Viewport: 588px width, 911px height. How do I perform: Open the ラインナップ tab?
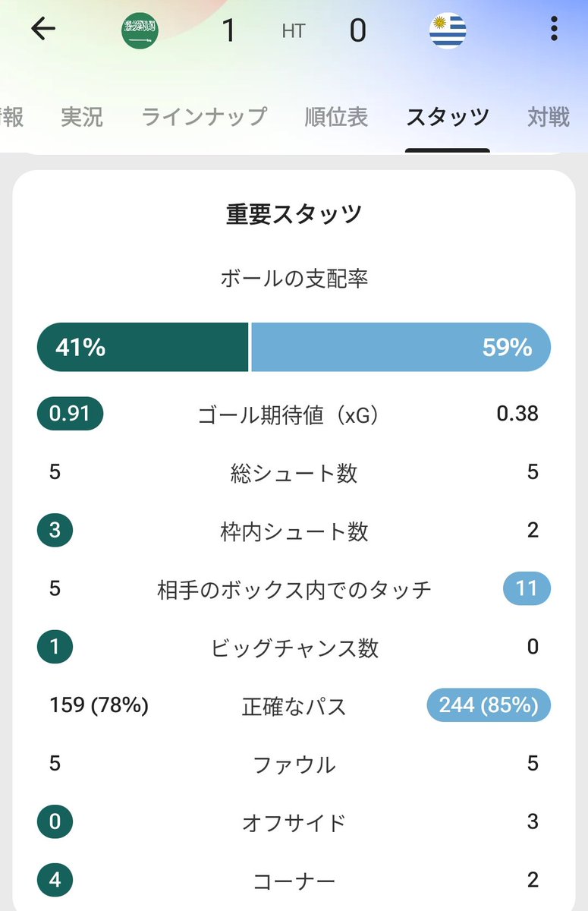click(204, 117)
